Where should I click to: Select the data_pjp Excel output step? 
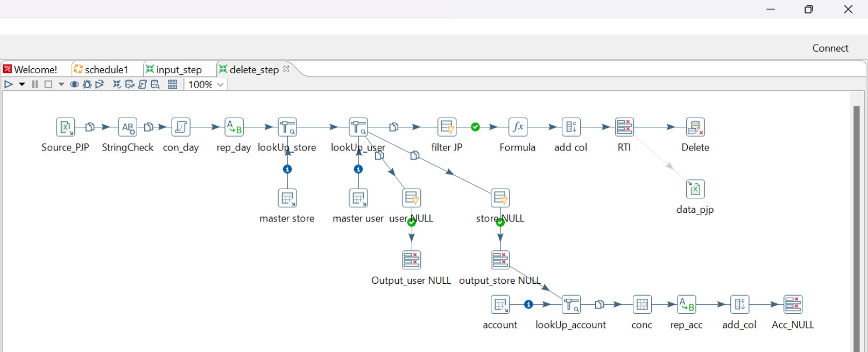695,189
